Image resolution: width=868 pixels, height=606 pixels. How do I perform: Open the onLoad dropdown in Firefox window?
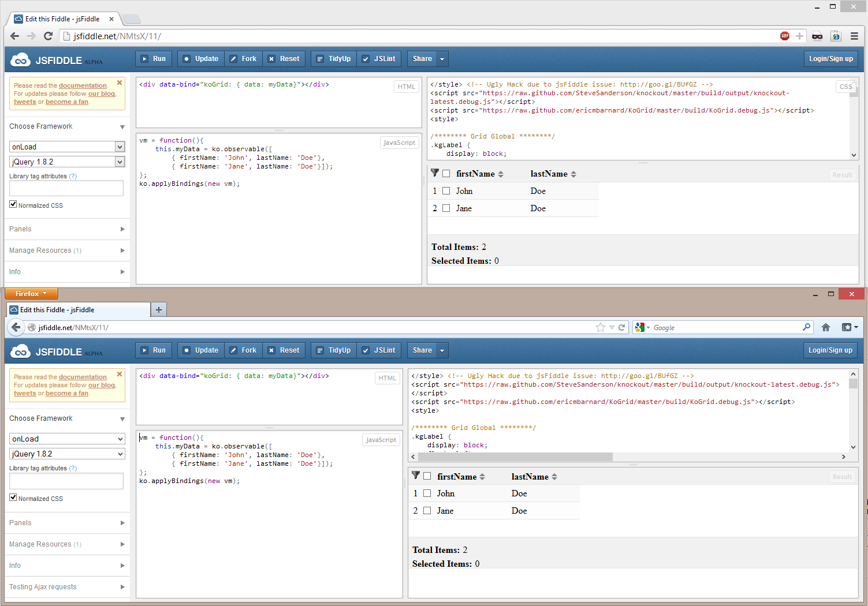click(x=67, y=439)
